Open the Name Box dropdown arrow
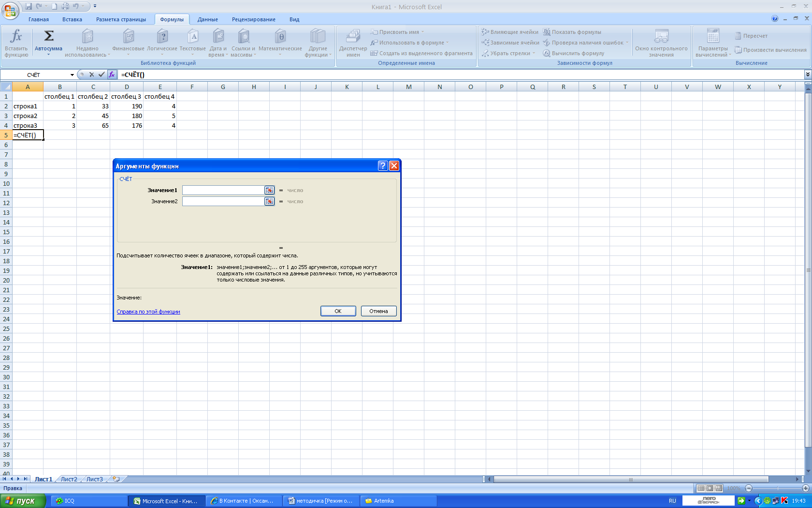This screenshot has width=812, height=508. [72, 75]
